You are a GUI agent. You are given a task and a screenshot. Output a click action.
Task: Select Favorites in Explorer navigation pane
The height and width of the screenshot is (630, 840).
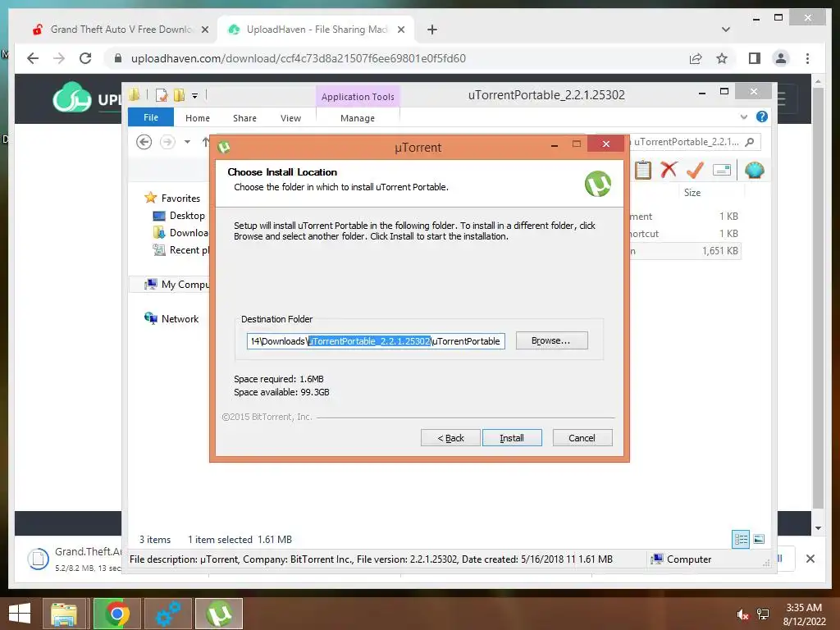point(172,199)
